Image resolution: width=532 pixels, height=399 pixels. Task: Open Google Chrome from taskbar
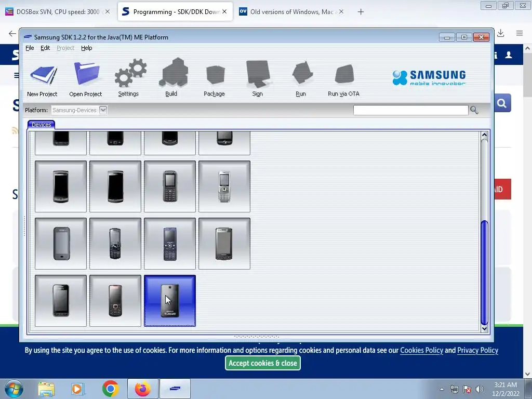coord(110,389)
